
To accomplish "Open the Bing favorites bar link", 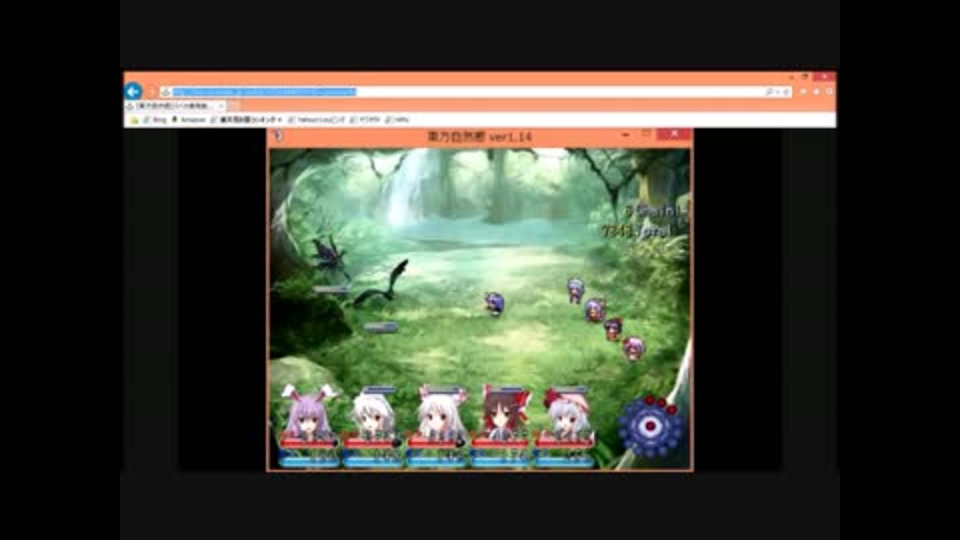I will (155, 120).
